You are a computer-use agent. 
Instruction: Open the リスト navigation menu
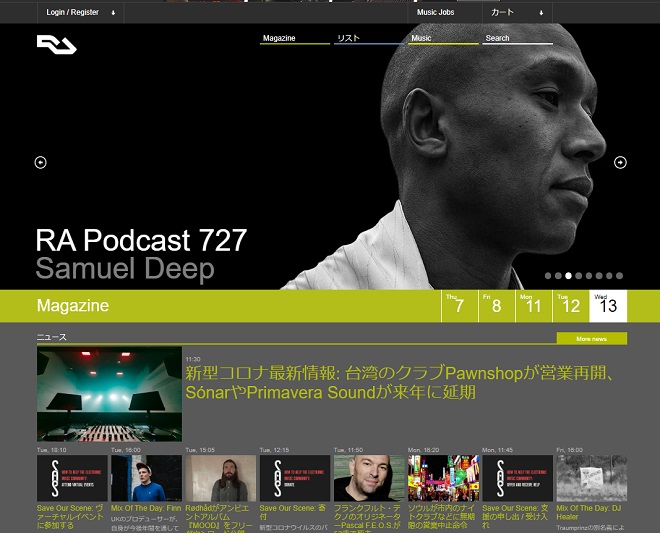(369, 38)
